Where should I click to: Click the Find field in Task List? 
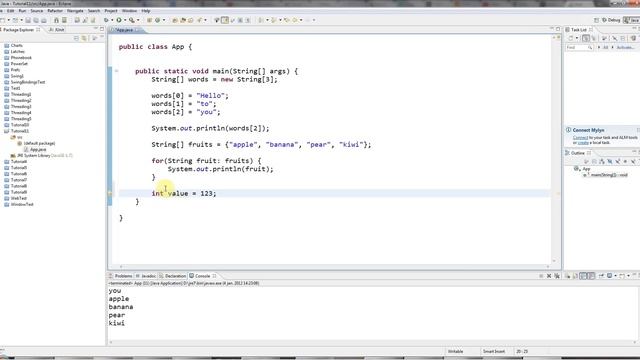coord(579,47)
